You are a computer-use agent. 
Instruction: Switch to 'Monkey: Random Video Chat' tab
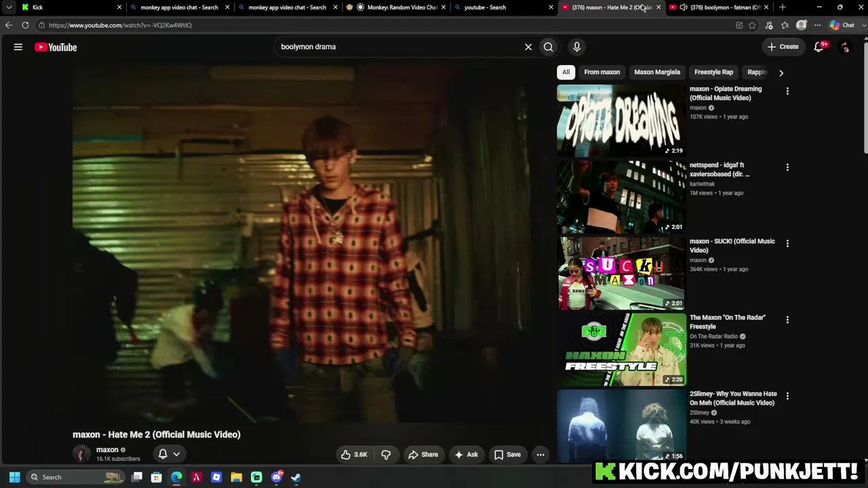[x=396, y=7]
